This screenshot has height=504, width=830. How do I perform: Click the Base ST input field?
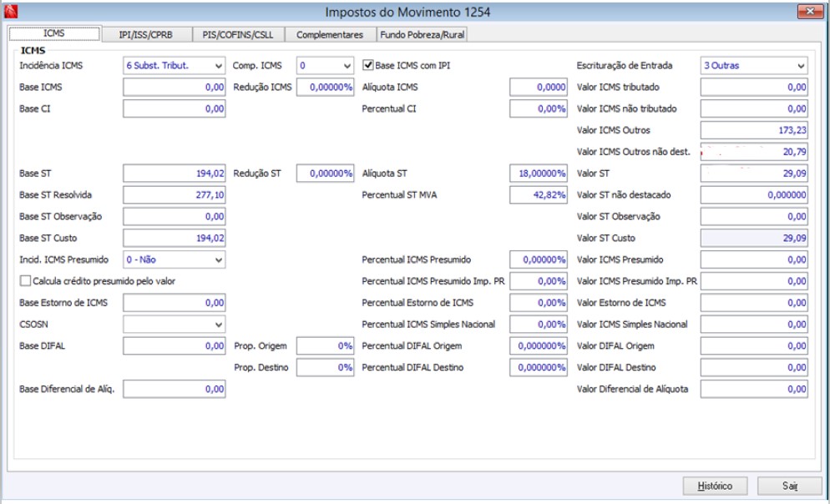(175, 174)
